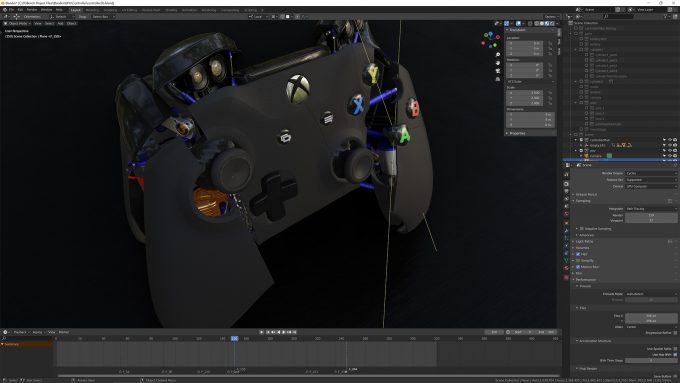Screen dimensions: 680x383
Task: Click the Render samples value field
Action: click(651, 215)
